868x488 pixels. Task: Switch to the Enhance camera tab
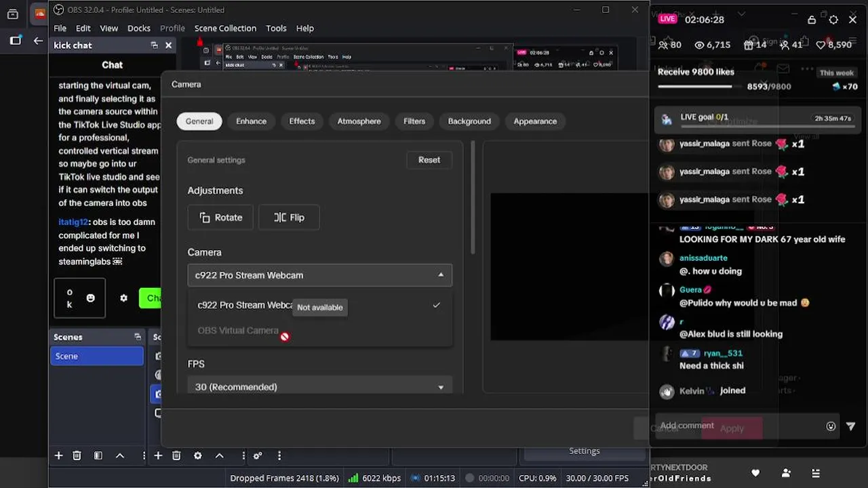click(251, 121)
